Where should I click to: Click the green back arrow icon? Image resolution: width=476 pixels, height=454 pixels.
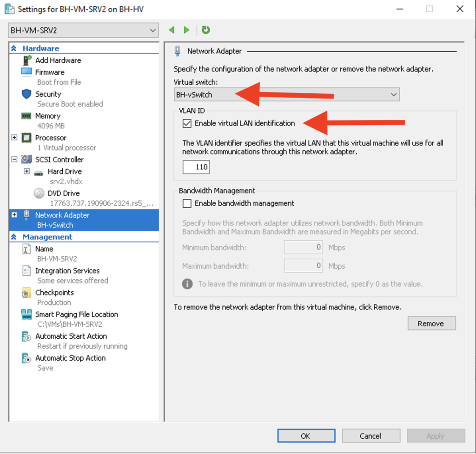(172, 30)
